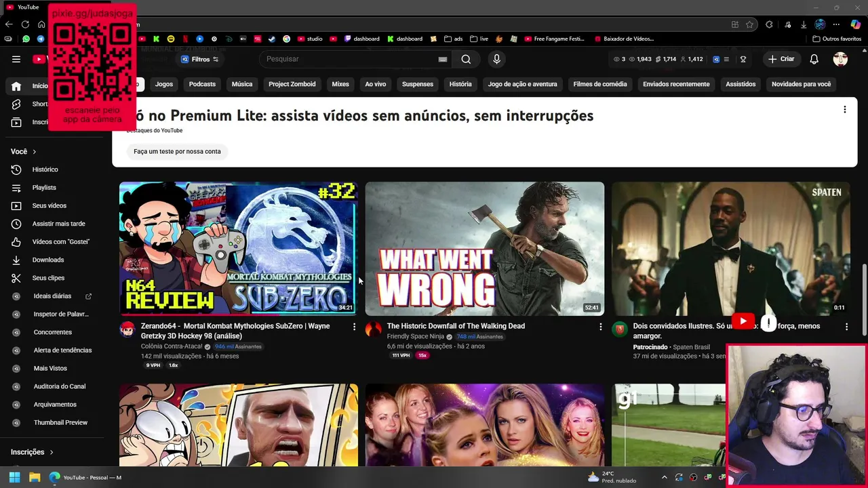Open Premium Lite banner three-dot menu

tap(844, 110)
